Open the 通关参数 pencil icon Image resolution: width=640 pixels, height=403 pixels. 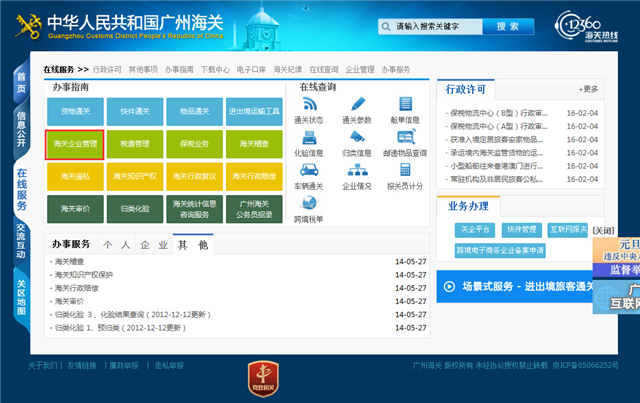coord(358,104)
